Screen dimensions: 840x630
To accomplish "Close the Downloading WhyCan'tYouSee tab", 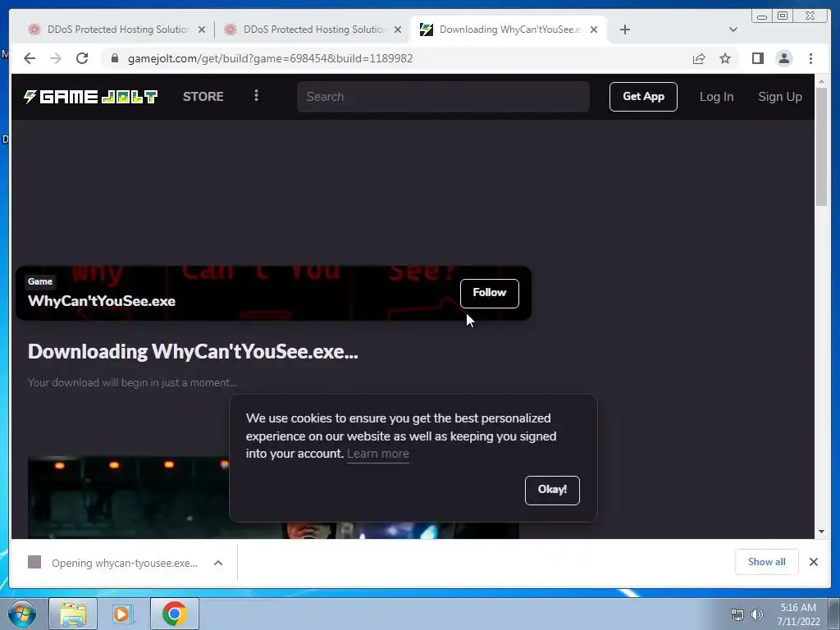I will coord(594,30).
